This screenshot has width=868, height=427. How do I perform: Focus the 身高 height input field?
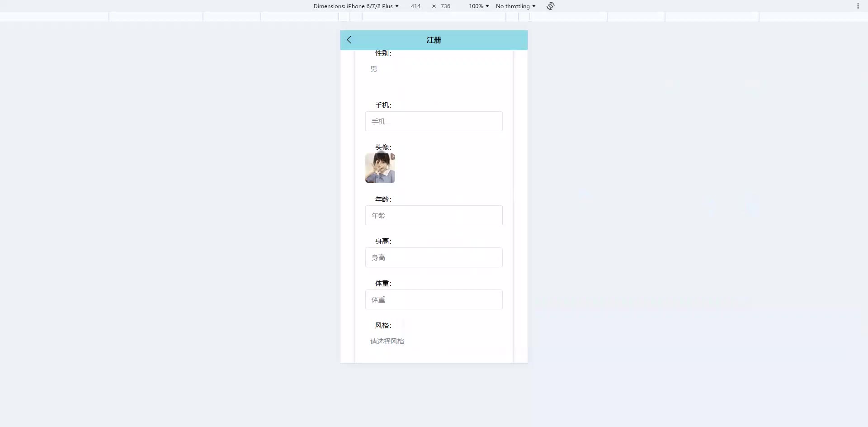coord(434,257)
